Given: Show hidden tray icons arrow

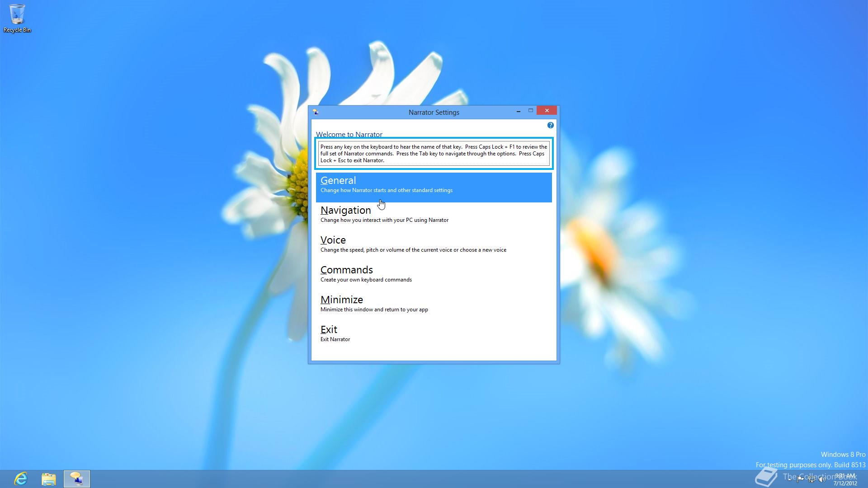Looking at the screenshot, I should pyautogui.click(x=790, y=479).
